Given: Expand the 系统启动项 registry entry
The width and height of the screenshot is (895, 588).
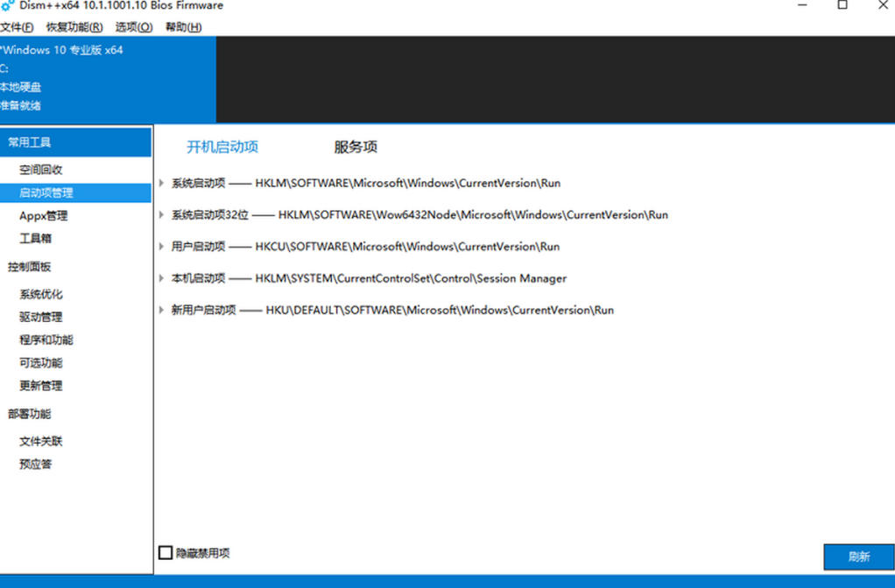Looking at the screenshot, I should [x=161, y=183].
